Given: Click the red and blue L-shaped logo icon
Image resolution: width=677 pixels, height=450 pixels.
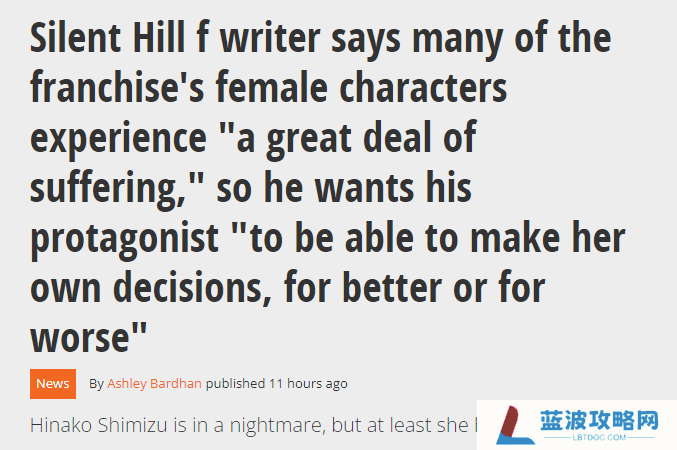Looking at the screenshot, I should [x=514, y=425].
